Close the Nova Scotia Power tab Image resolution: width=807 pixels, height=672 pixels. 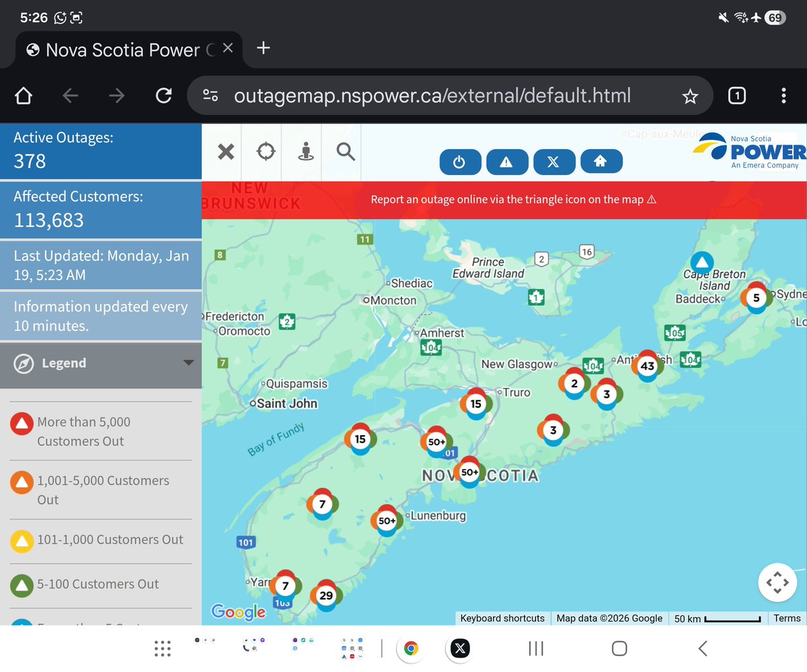[x=227, y=48]
